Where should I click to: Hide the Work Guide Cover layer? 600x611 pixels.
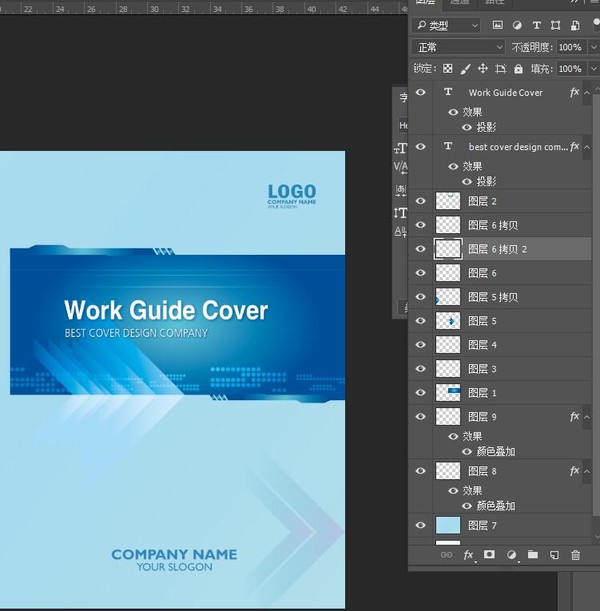421,92
